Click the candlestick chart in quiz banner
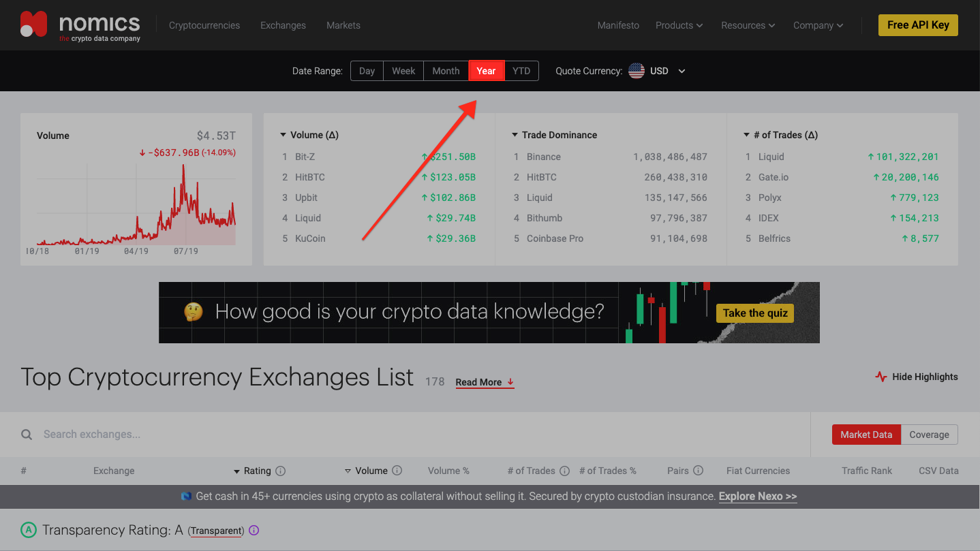Viewport: 980px width, 551px height. coord(668,313)
